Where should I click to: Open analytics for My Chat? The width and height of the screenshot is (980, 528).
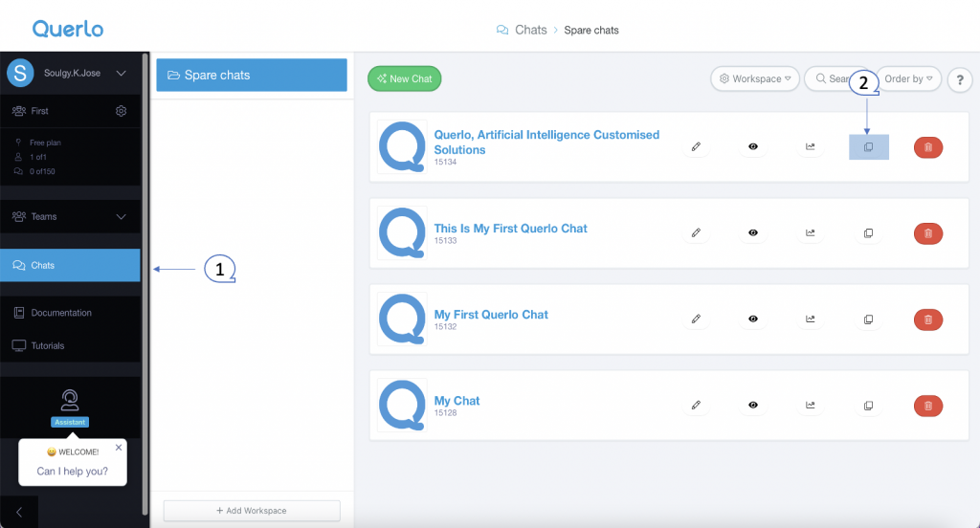pos(810,406)
